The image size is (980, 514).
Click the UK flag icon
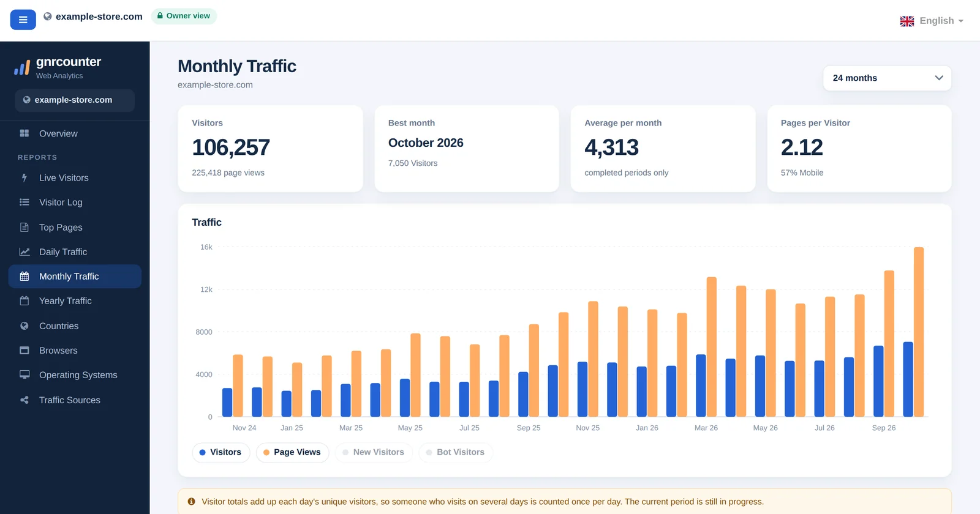(907, 21)
